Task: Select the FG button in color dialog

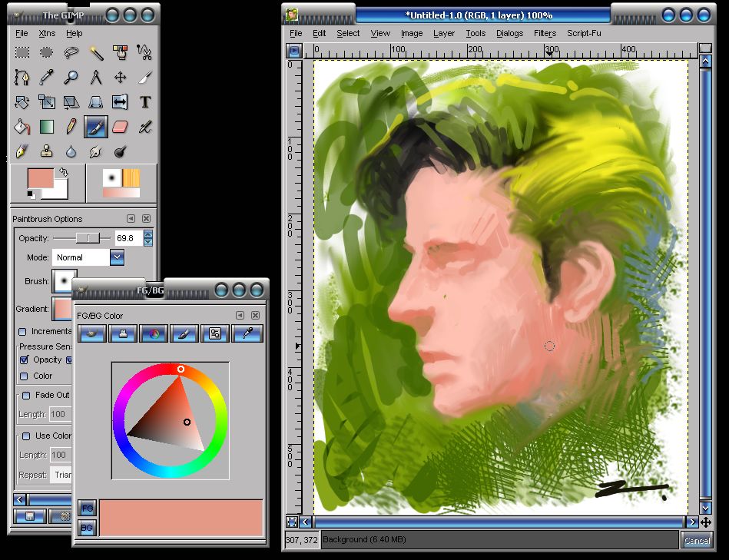Action: (x=87, y=508)
